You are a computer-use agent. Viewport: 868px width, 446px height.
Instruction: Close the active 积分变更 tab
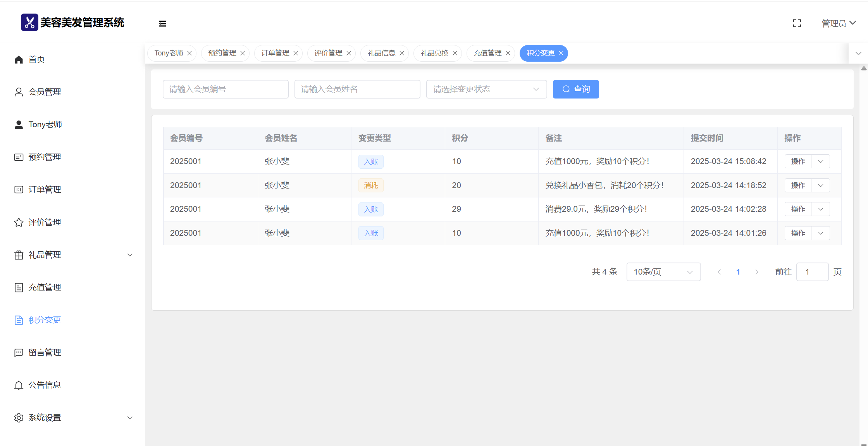click(x=561, y=53)
